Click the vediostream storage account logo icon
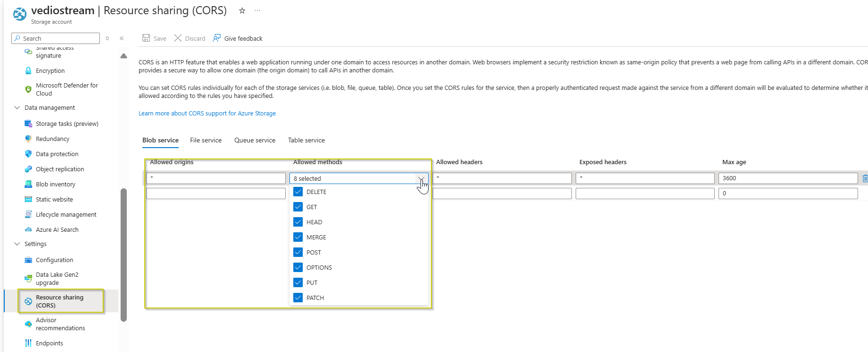868x352 pixels. (20, 14)
